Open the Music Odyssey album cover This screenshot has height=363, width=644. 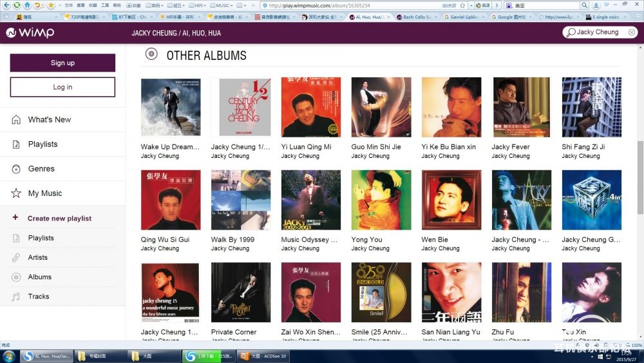coord(311,200)
